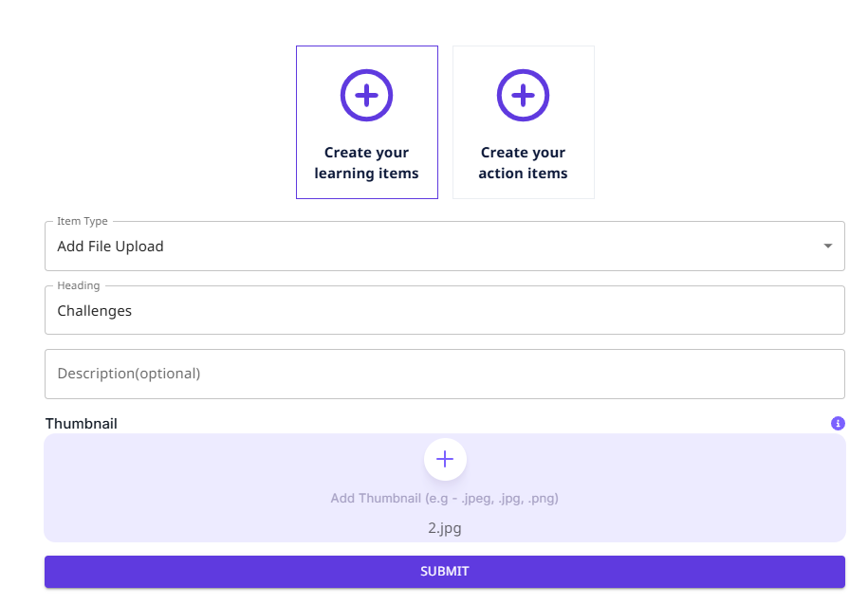
Task: Click the Thumbnail section label
Action: pos(82,424)
